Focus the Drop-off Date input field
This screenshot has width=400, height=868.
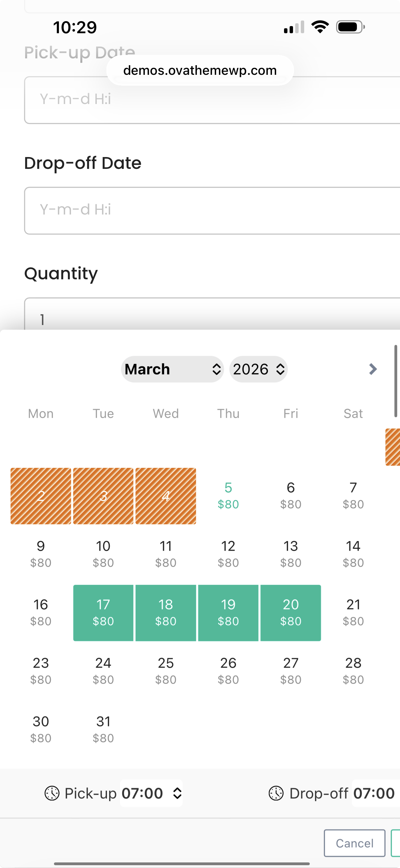click(212, 210)
